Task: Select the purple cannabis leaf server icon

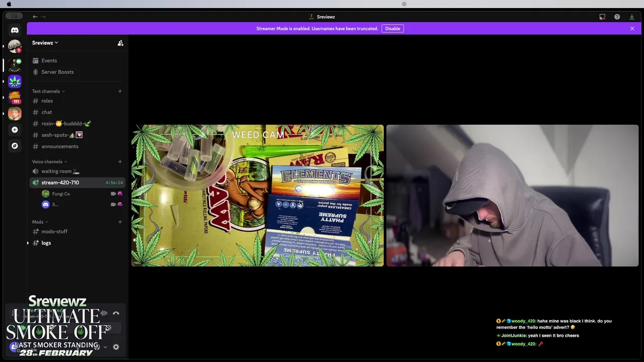Action: [15, 81]
